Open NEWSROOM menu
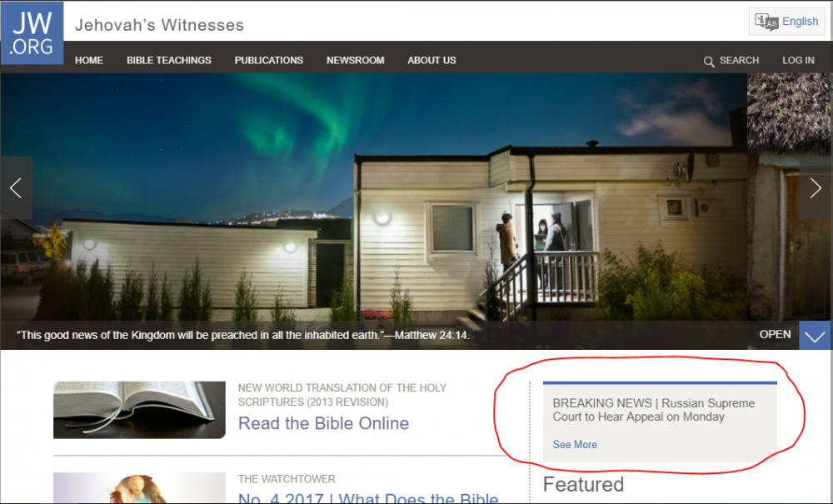Image resolution: width=833 pixels, height=504 pixels. [x=356, y=61]
